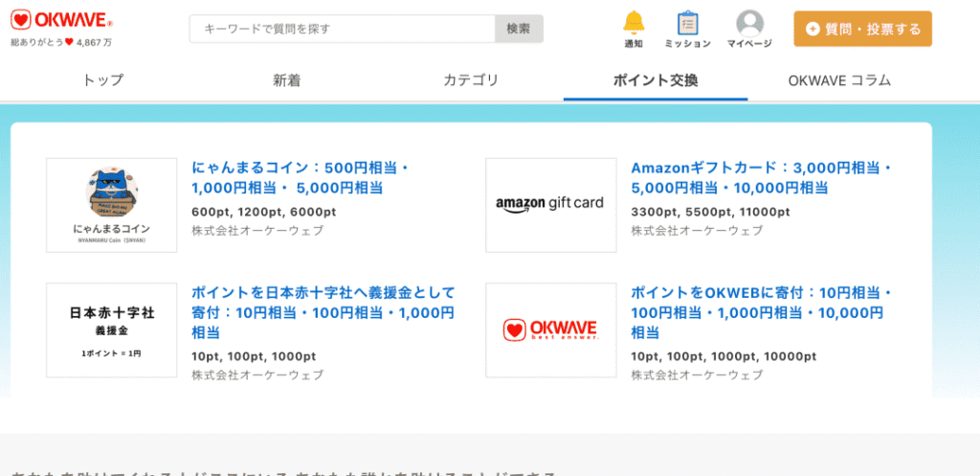Open the Amazonギフトカード exchange link
980x476 pixels.
click(x=763, y=178)
